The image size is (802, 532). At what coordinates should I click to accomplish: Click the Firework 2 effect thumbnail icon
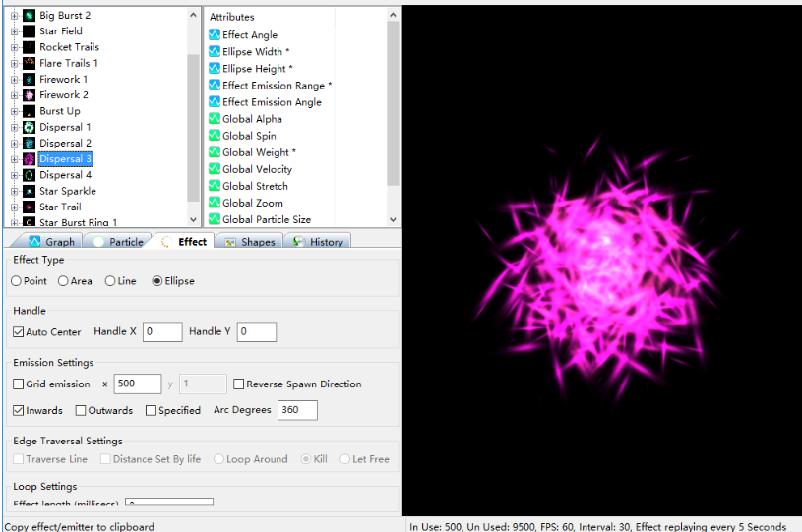pos(30,95)
